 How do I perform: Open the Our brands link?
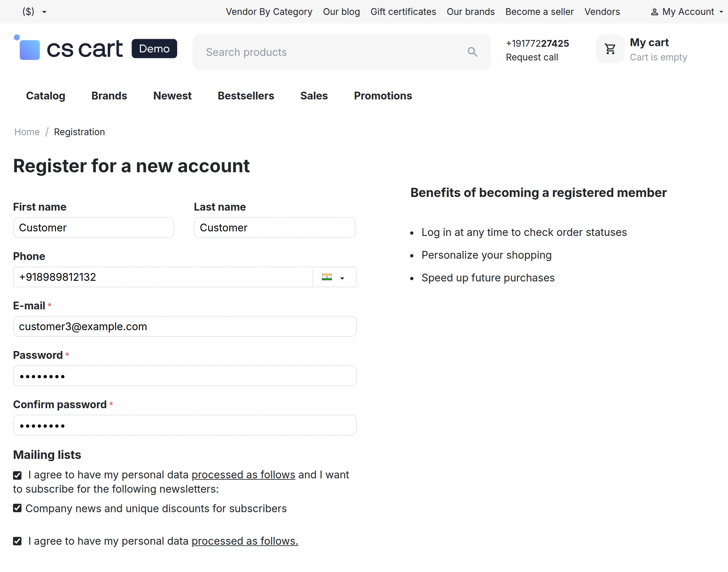pos(471,12)
